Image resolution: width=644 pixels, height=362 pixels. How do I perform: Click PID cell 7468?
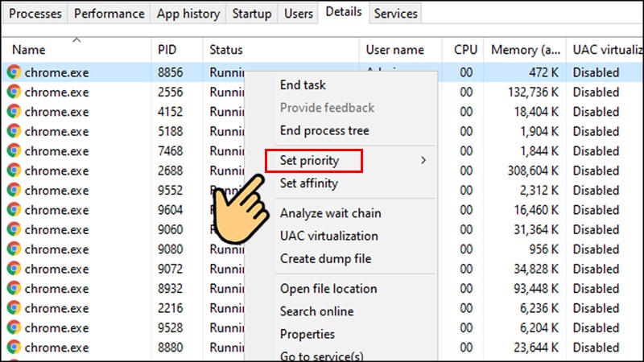(x=170, y=151)
